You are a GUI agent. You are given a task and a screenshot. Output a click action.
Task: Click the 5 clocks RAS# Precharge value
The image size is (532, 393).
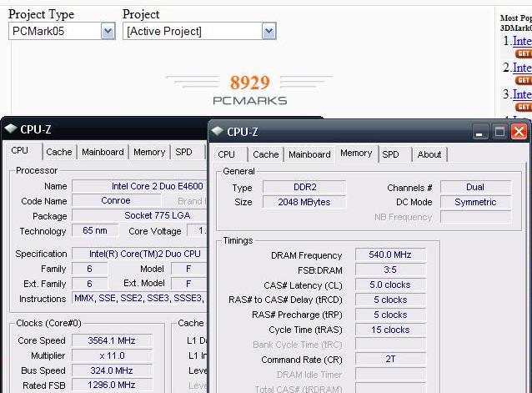pos(390,315)
